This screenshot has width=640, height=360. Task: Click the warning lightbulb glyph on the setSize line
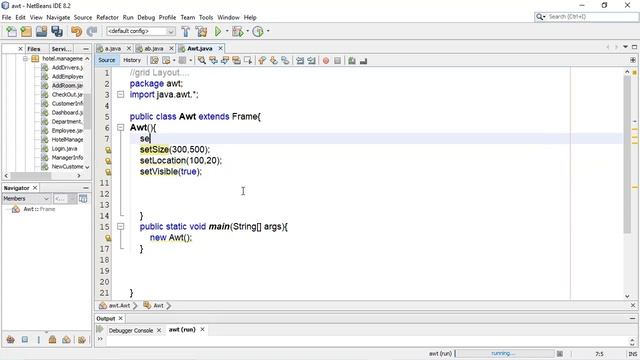coord(108,150)
